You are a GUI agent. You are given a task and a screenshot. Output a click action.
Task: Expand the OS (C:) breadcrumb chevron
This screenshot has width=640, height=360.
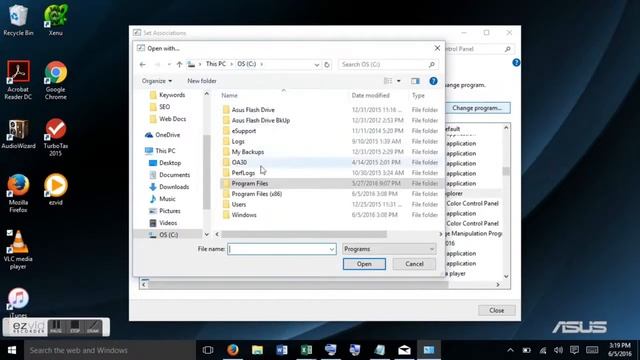262,64
